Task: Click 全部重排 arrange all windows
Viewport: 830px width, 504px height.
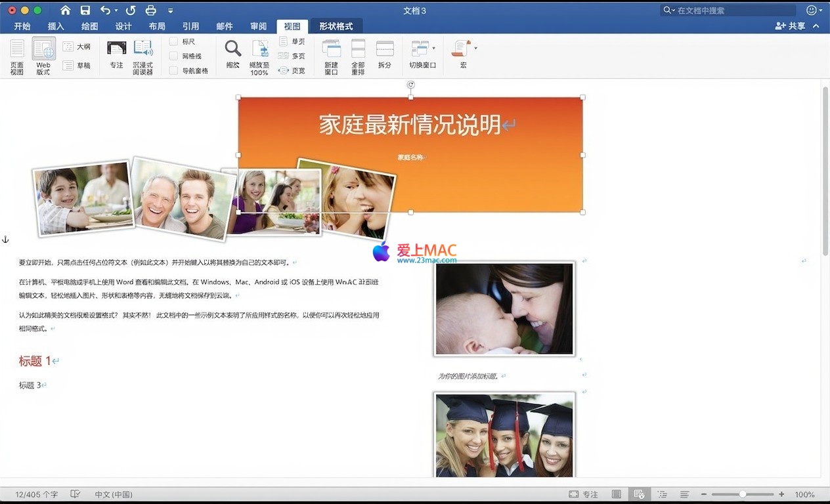Action: pos(358,55)
